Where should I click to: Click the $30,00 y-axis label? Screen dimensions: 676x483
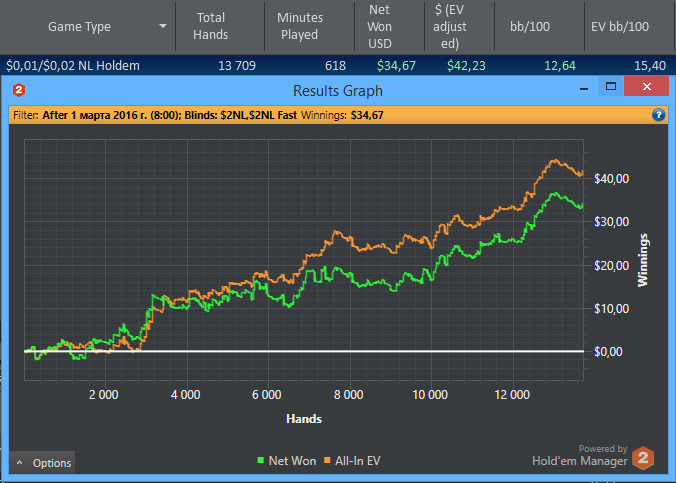[611, 222]
